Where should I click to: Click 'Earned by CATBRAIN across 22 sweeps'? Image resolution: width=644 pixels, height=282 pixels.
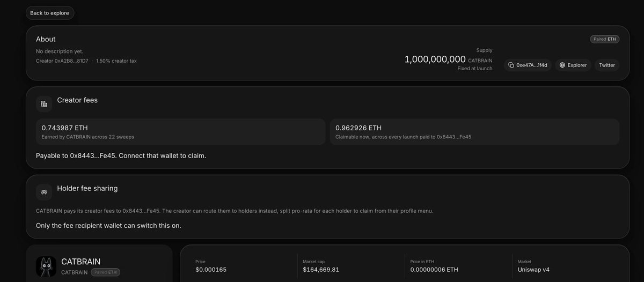88,137
